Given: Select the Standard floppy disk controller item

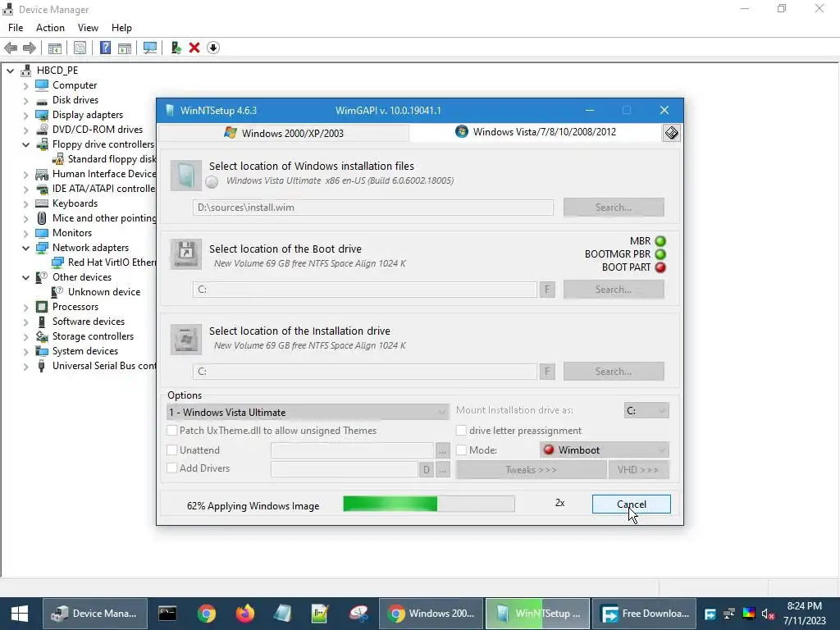Looking at the screenshot, I should 103,159.
